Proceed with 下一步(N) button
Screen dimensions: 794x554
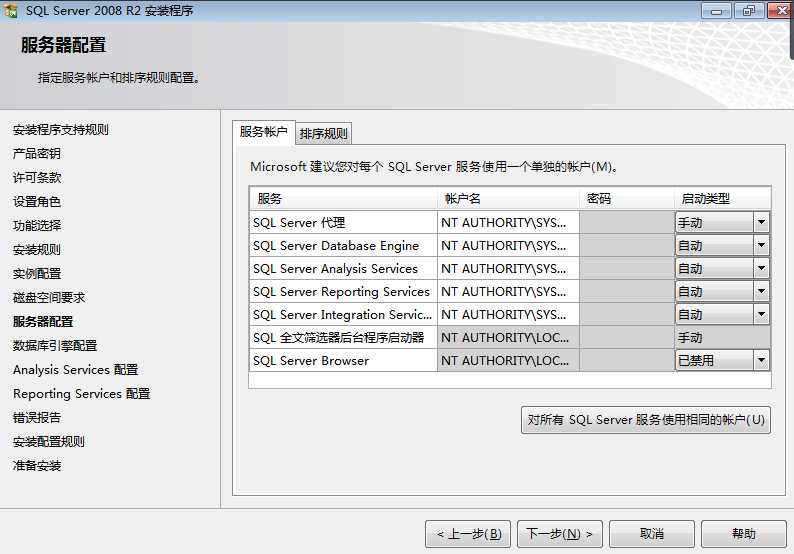[x=560, y=534]
